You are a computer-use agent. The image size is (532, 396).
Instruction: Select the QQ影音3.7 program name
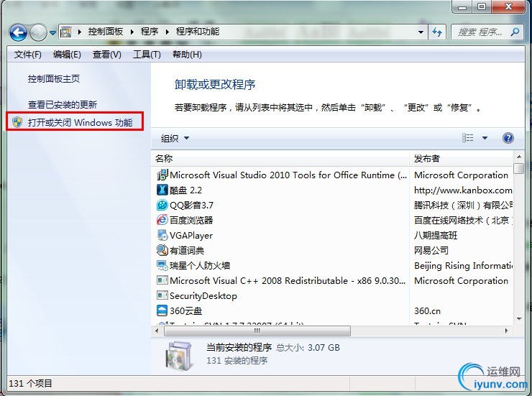point(191,205)
